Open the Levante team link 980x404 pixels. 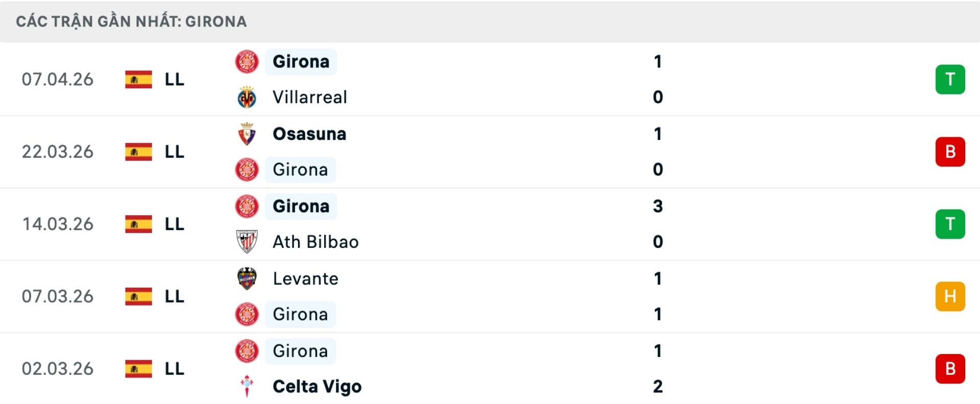[305, 279]
